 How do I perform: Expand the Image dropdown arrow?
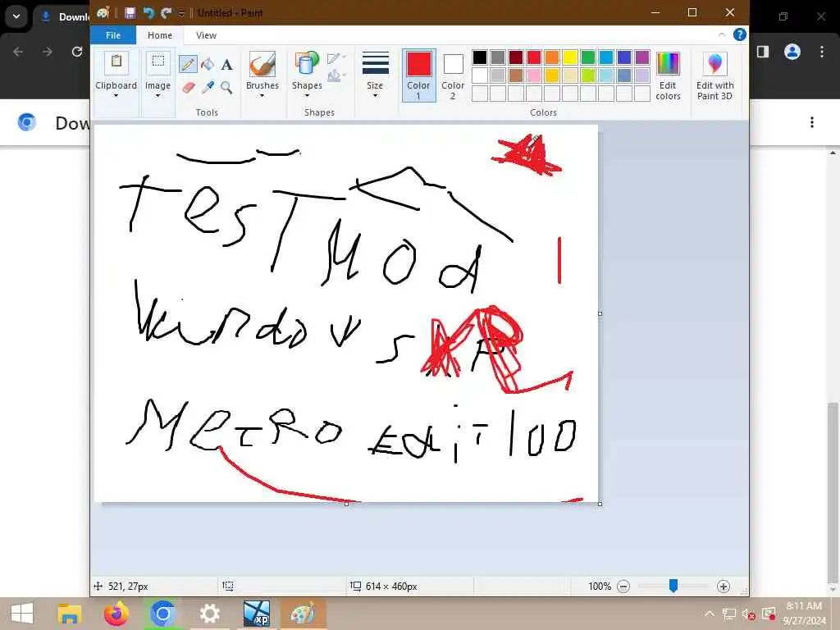click(x=157, y=96)
